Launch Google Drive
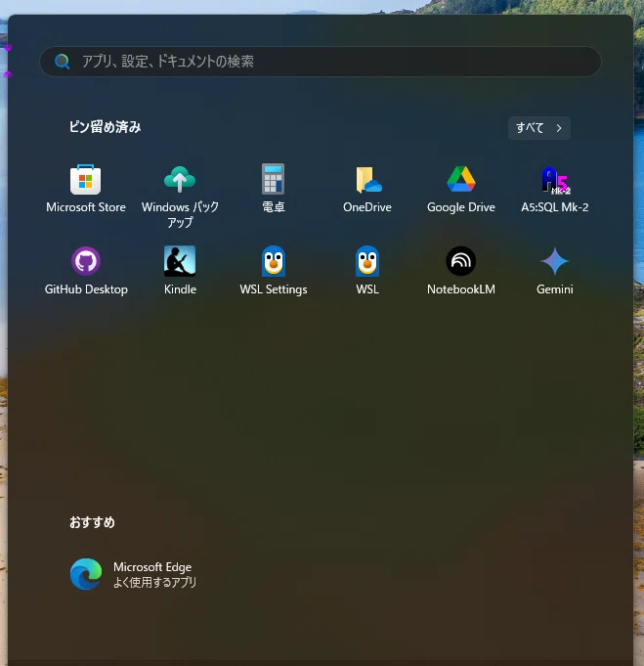 (461, 189)
